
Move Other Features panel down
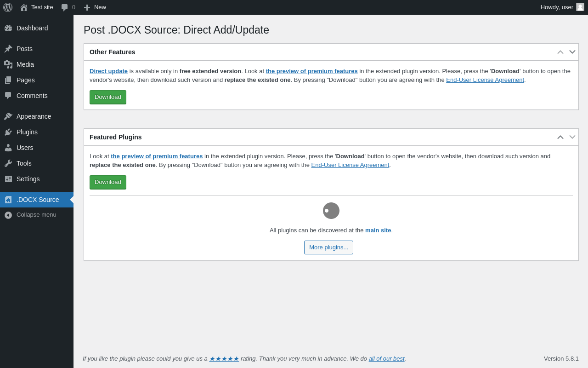pos(572,52)
